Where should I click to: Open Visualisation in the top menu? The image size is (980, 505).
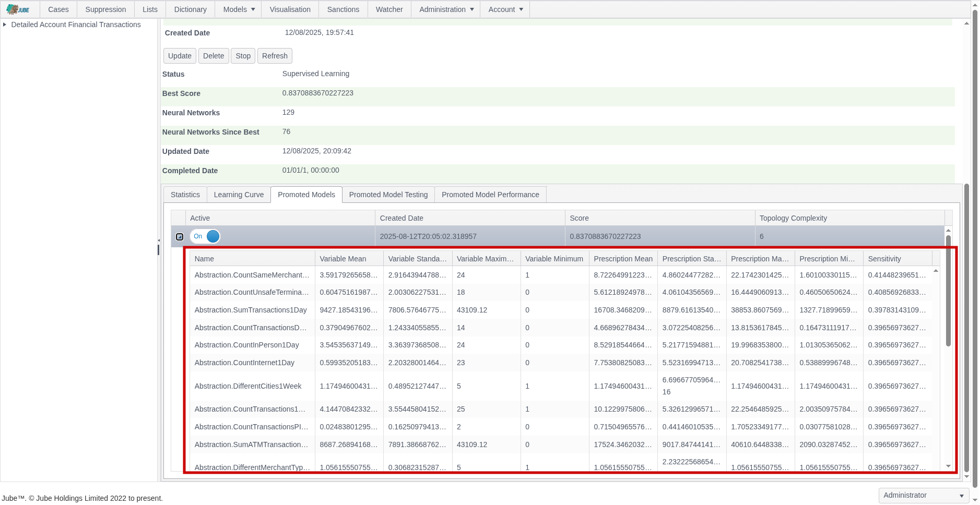[x=290, y=9]
